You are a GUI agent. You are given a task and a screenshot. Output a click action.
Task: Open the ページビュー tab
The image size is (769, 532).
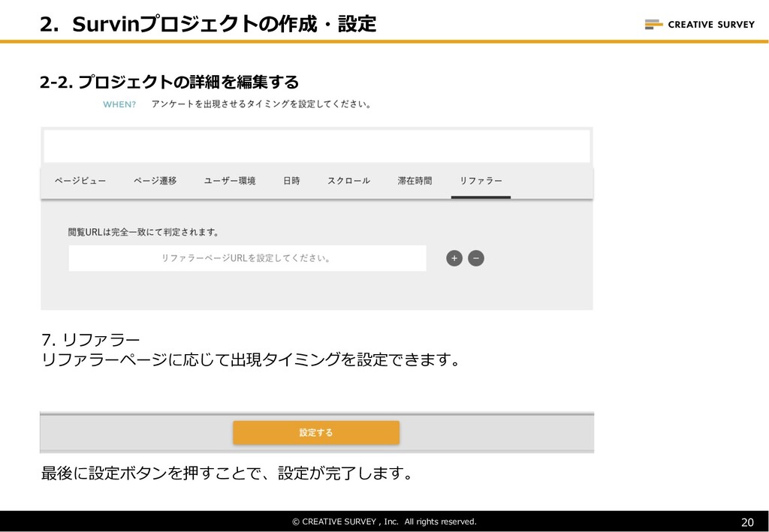[80, 181]
